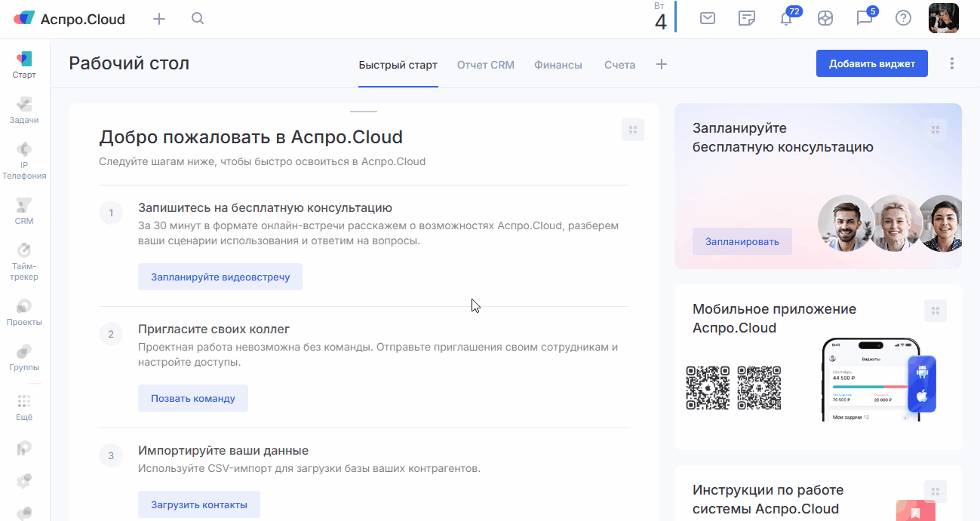Click heading Запишитесь на бесплатную консультацию

coord(265,208)
